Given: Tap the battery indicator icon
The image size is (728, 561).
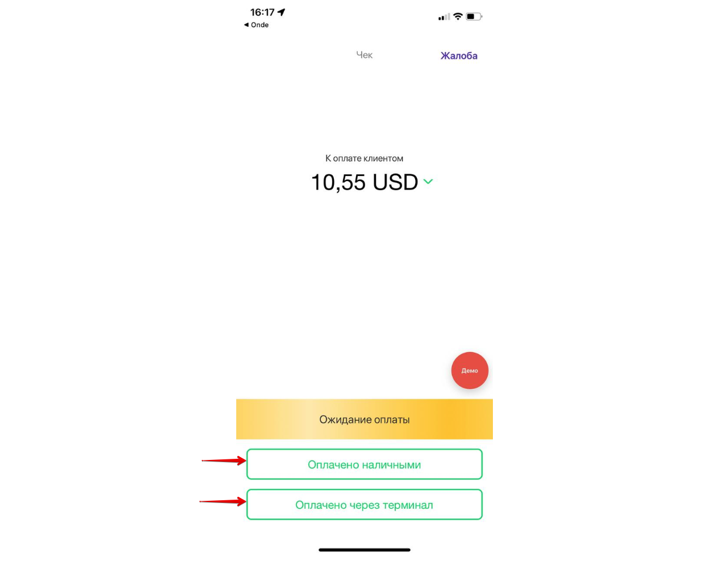Looking at the screenshot, I should pyautogui.click(x=474, y=16).
